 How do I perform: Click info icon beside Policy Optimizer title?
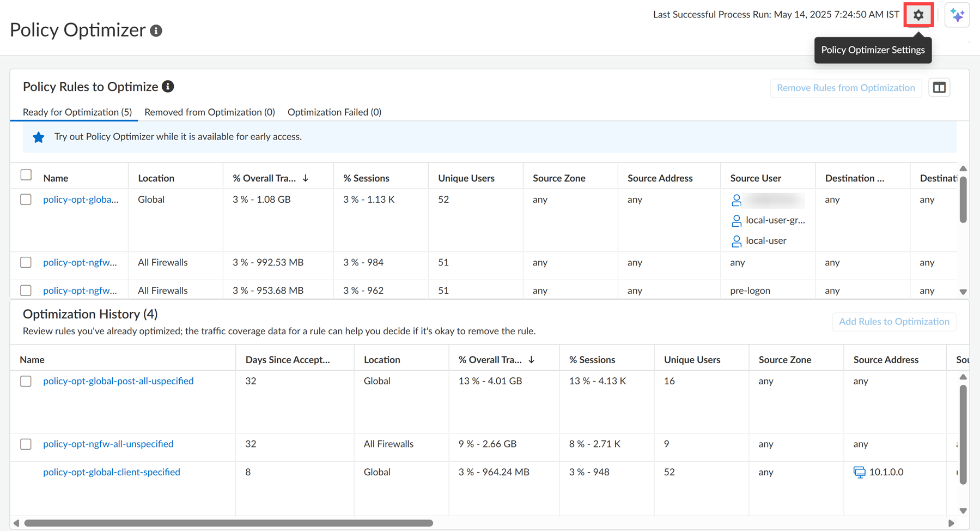point(156,31)
